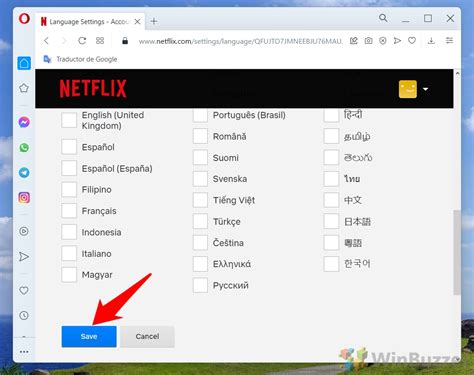Click the page vertical scrollbar thumb
The height and width of the screenshot is (375, 474).
pos(457,252)
